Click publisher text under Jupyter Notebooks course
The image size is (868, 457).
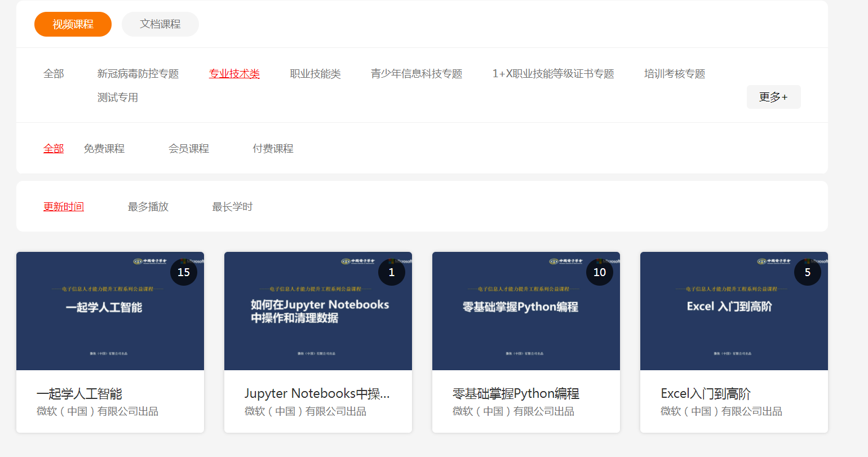click(305, 411)
